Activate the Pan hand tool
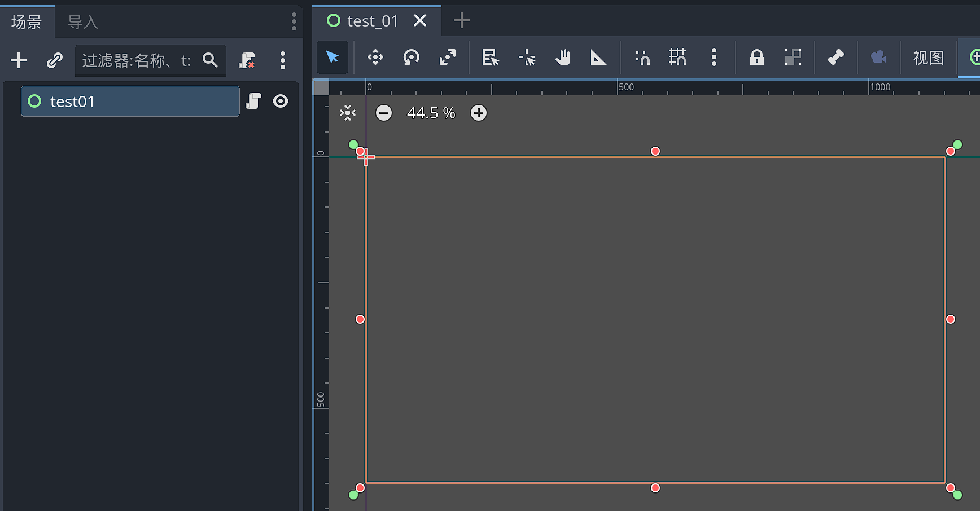 [x=563, y=57]
